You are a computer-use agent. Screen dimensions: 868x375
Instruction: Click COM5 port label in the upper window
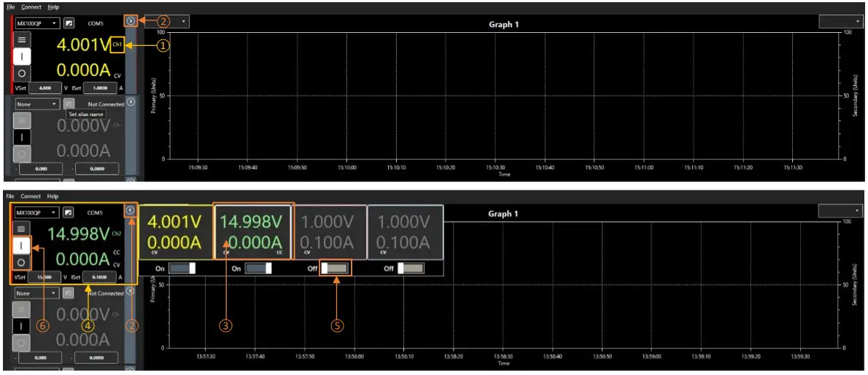pyautogui.click(x=96, y=23)
